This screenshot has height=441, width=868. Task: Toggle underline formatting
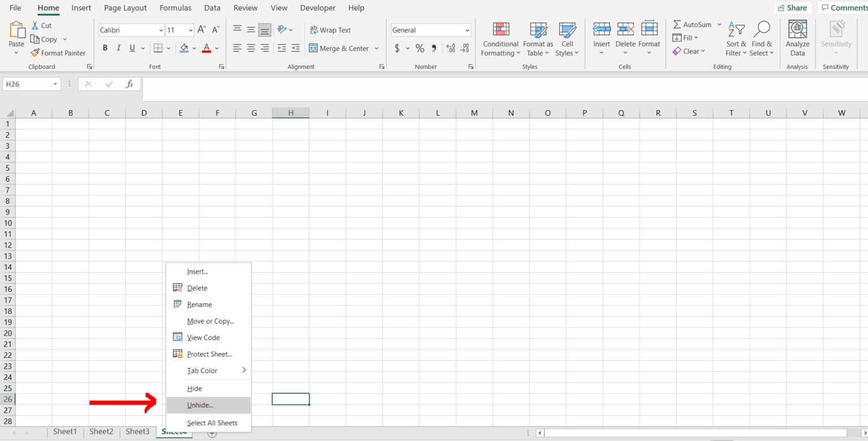[131, 48]
